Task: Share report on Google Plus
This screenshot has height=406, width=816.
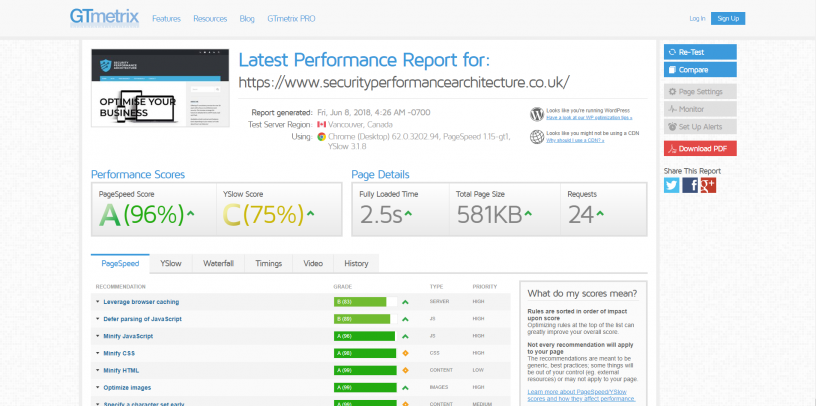Action: click(x=706, y=185)
